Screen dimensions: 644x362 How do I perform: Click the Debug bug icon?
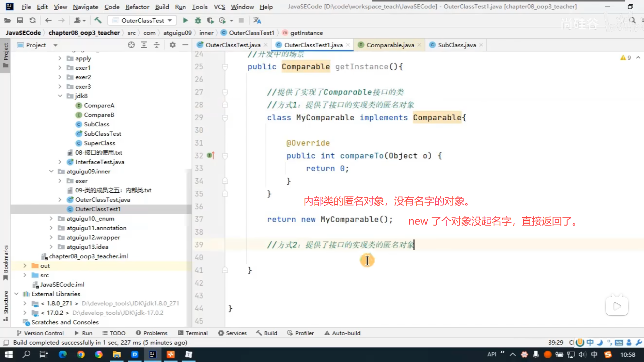click(198, 20)
